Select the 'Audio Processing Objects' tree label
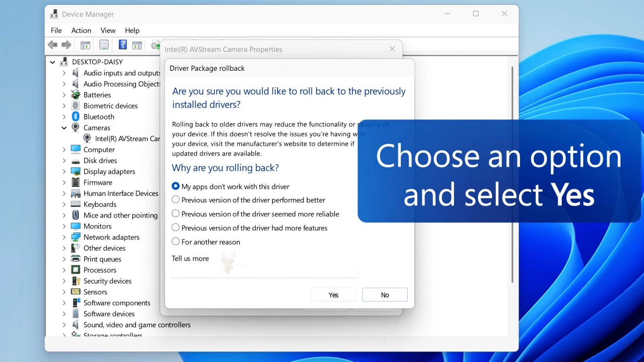Screen dimensions: 644x362 click(x=122, y=84)
